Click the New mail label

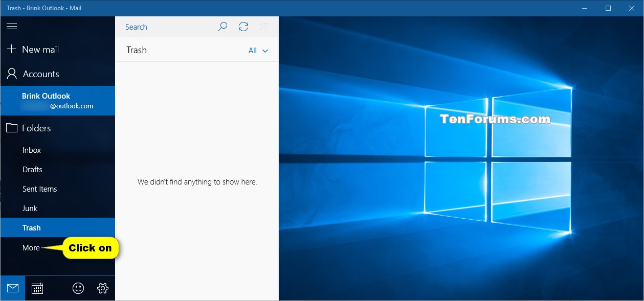(x=40, y=50)
